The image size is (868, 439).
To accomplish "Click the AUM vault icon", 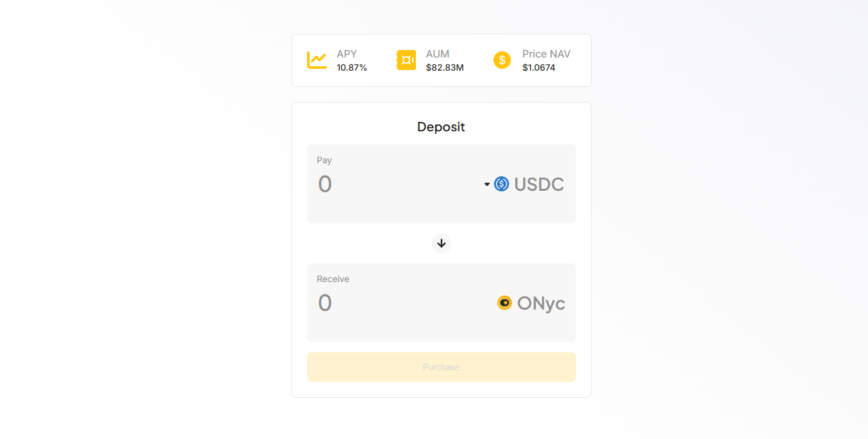I will coord(406,60).
